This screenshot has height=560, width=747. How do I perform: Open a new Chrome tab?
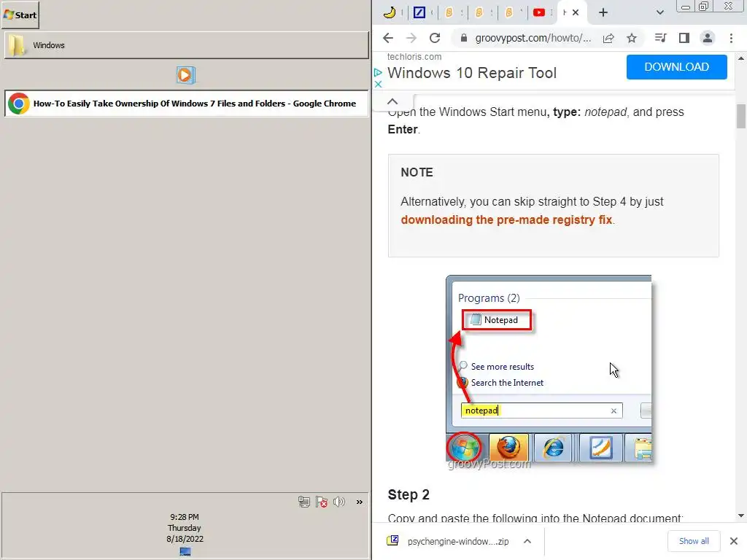click(603, 12)
